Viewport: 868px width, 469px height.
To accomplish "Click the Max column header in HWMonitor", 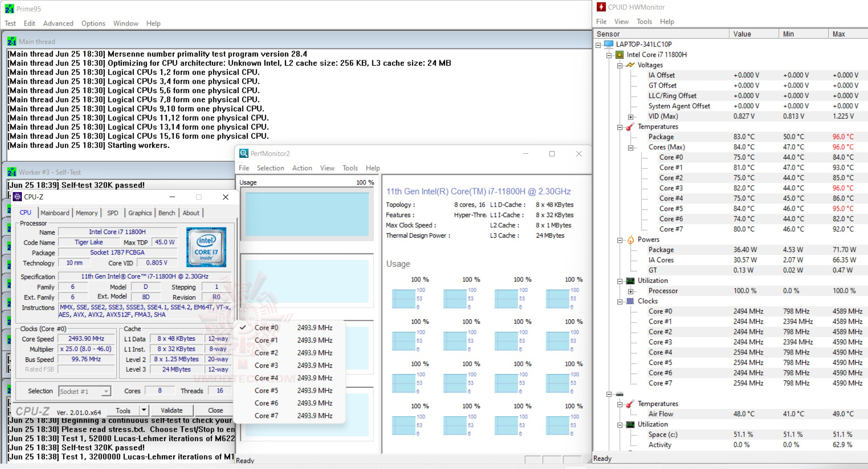I will click(x=848, y=34).
